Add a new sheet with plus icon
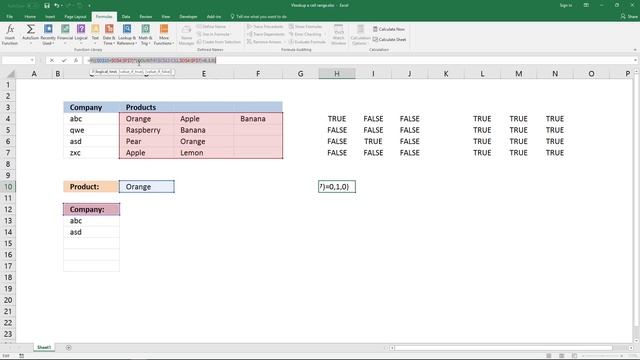The image size is (640, 360). point(69,348)
